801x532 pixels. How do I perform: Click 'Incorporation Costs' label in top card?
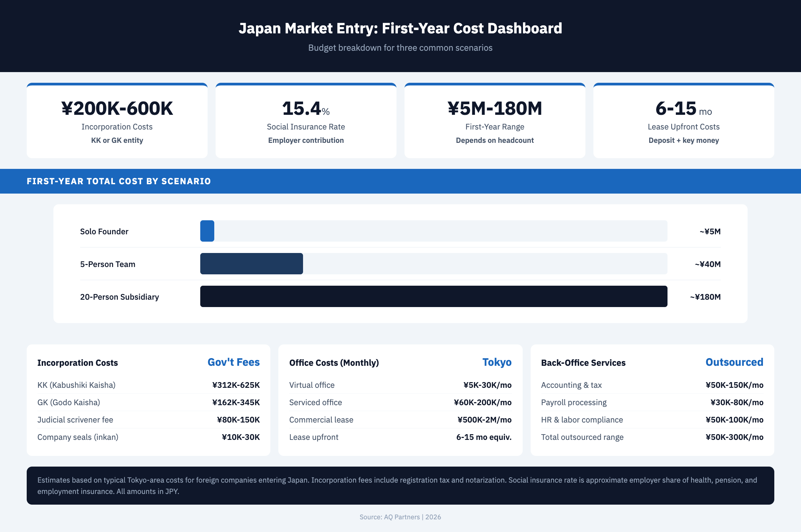pyautogui.click(x=117, y=126)
